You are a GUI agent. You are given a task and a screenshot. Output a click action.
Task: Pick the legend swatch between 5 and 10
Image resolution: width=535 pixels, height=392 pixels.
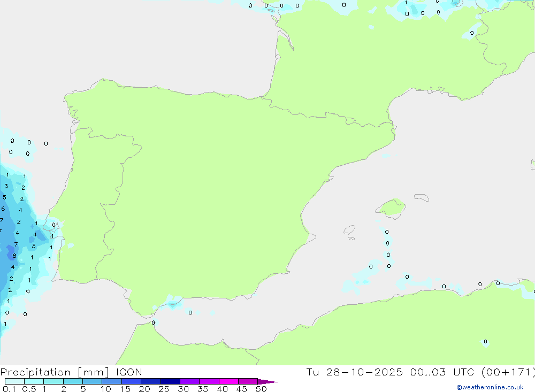92,381
